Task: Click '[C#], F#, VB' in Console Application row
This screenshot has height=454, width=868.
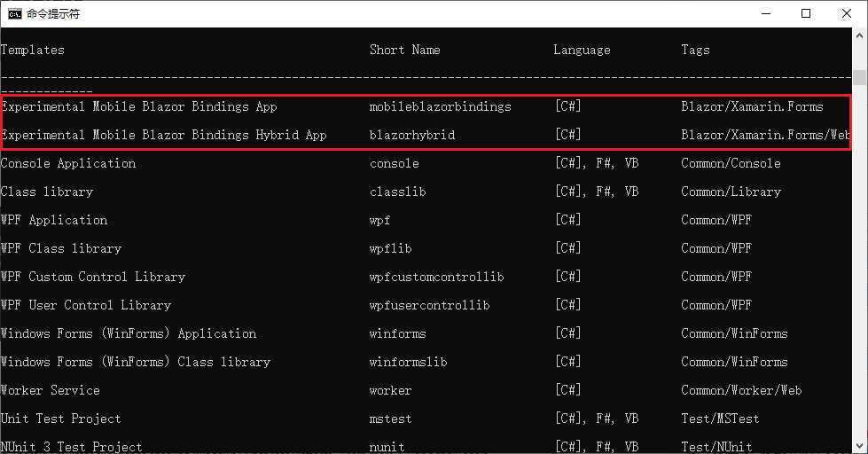Action: [597, 163]
